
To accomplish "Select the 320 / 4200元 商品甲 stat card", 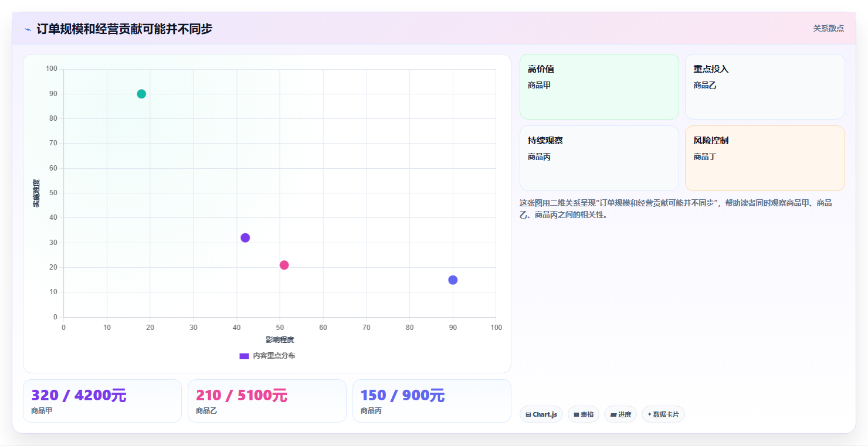I will [103, 401].
